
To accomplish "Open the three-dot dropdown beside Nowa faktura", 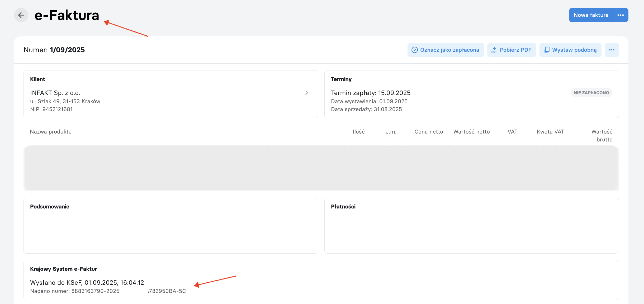I will click(x=621, y=15).
